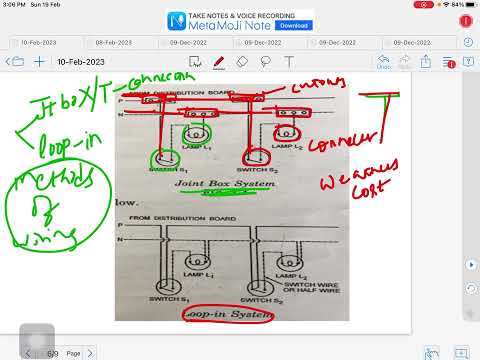Tap the status bar clock time

coord(14,5)
